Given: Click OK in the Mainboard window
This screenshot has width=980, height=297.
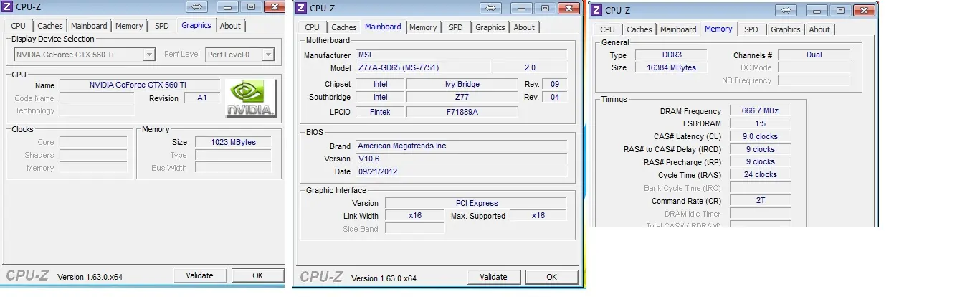Looking at the screenshot, I should tap(552, 277).
